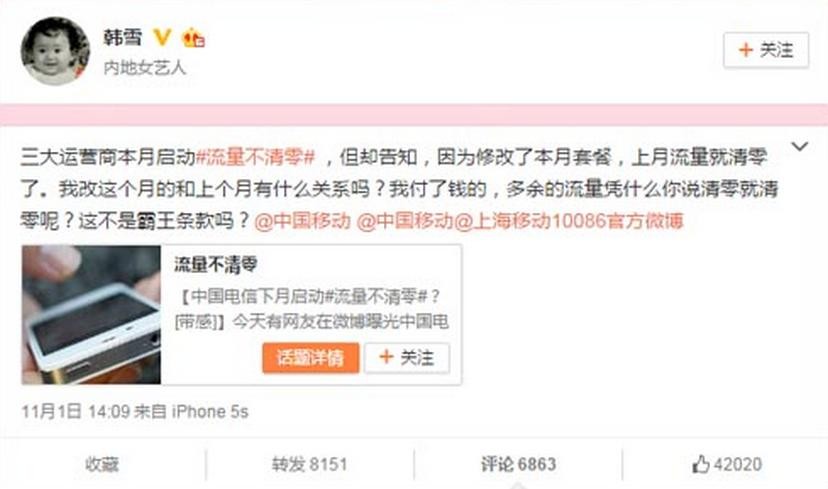828x489 pixels.
Task: Follow 韩雪 with the top 关注 button
Action: (766, 50)
